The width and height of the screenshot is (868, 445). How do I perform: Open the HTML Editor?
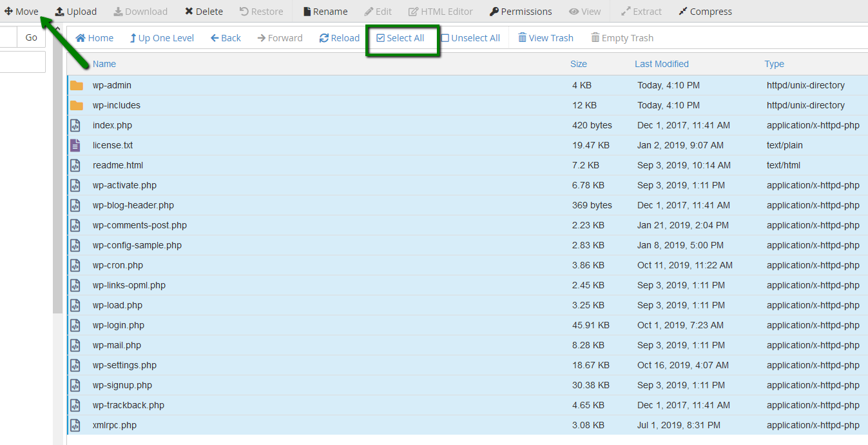click(x=441, y=12)
